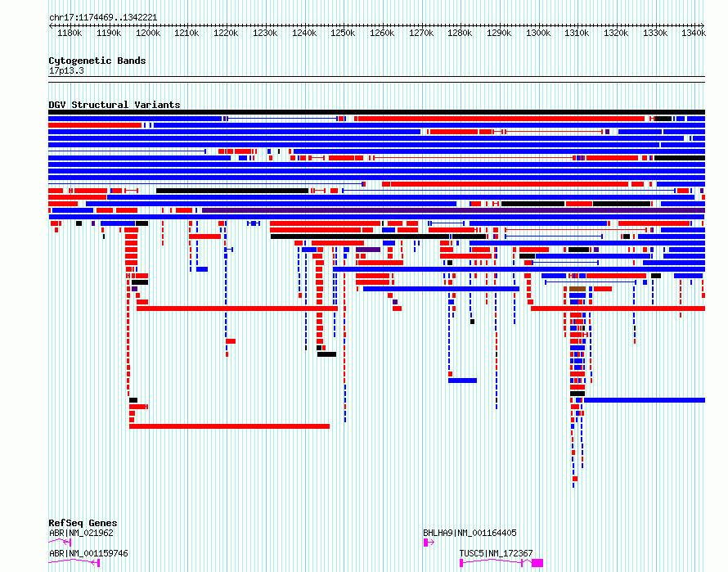Select the magenta TUSC5 gene model glyph

click(x=501, y=563)
